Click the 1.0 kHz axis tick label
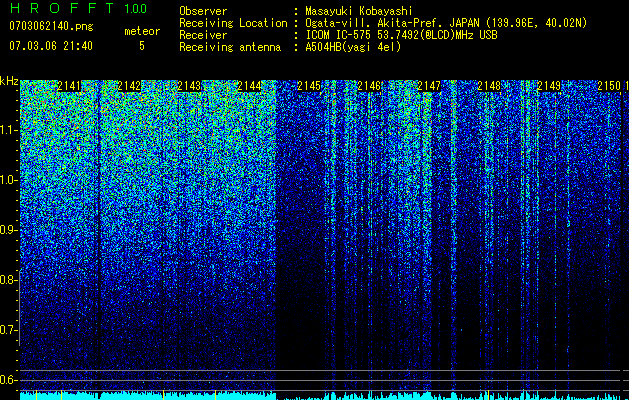The width and height of the screenshot is (629, 400). click(x=9, y=180)
